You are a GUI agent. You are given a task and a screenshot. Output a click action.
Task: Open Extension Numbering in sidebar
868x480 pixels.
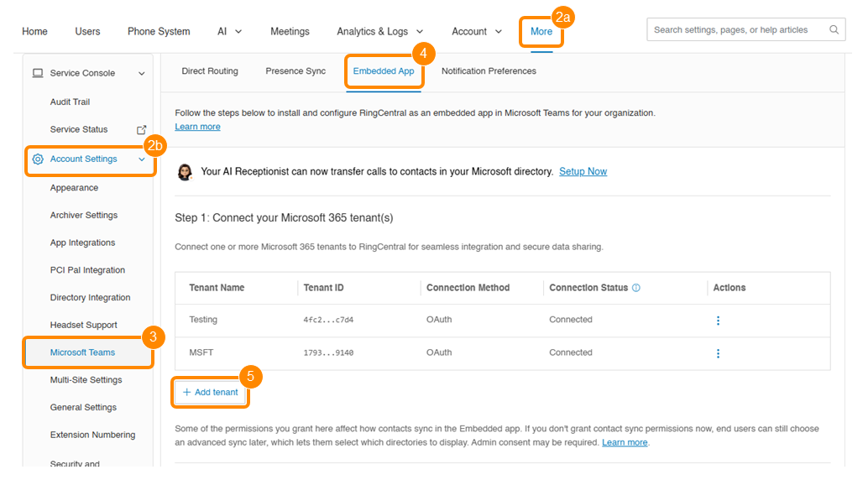click(92, 435)
